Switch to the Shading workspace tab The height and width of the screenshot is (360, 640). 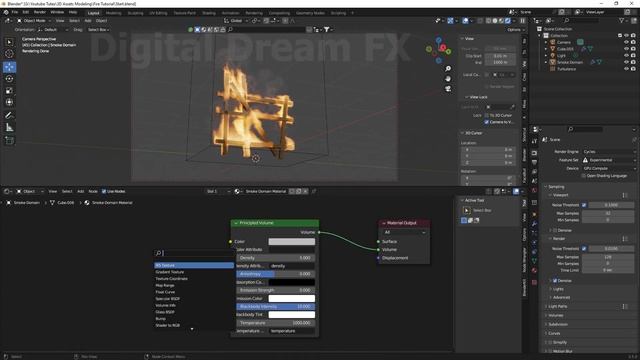click(209, 13)
